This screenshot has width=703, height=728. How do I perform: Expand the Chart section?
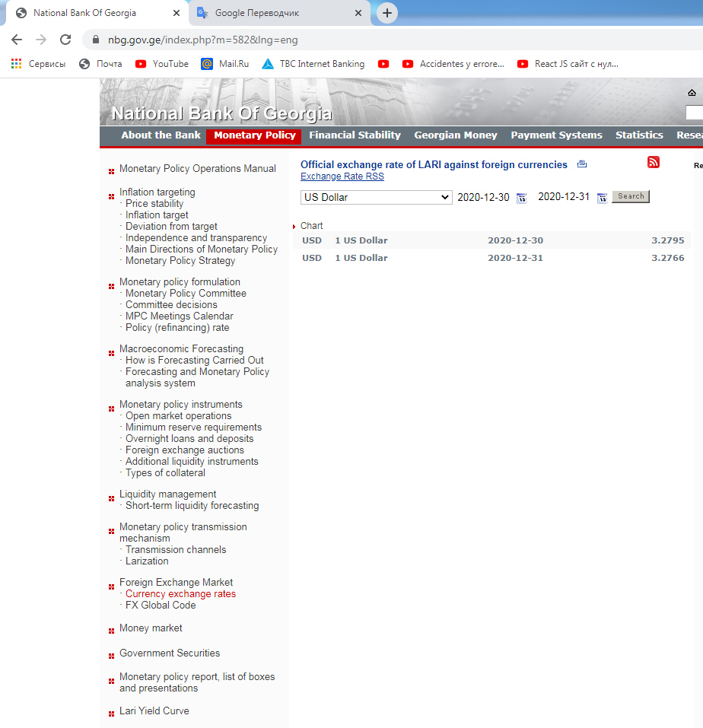[311, 226]
